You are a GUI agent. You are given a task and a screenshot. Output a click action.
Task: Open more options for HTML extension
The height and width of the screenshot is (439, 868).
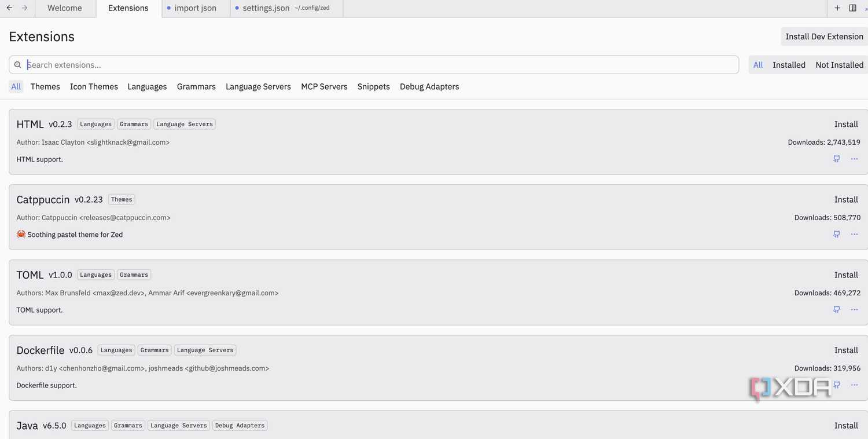tap(854, 159)
